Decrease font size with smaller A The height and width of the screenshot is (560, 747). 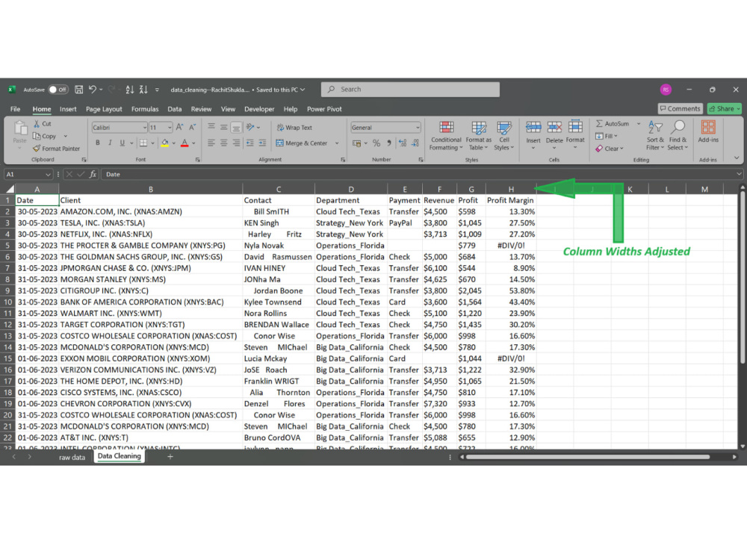pos(193,127)
